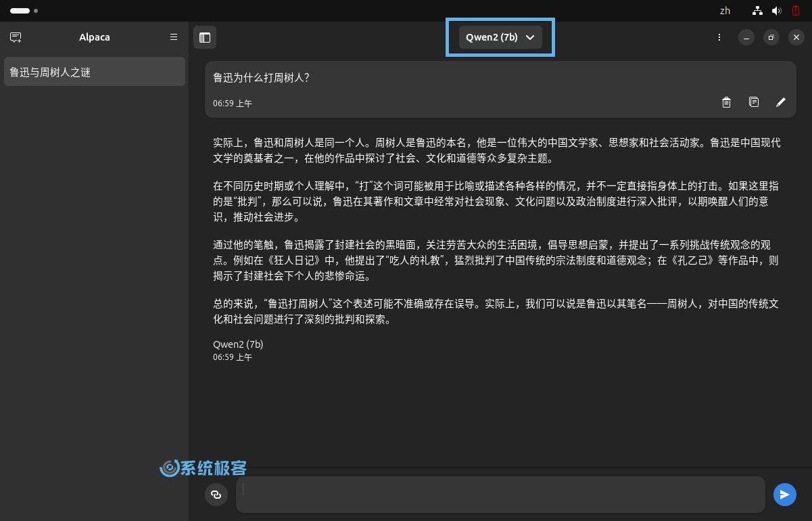Click the paragraph starting 通过他的笔触
The width and height of the screenshot is (812, 521).
click(497, 260)
